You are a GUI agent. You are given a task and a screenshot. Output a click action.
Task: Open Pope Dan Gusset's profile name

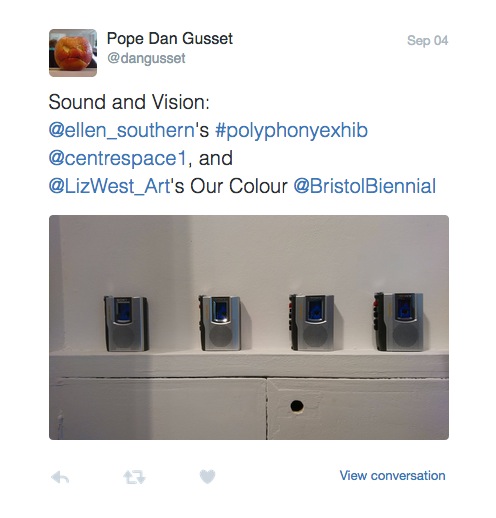pos(170,39)
